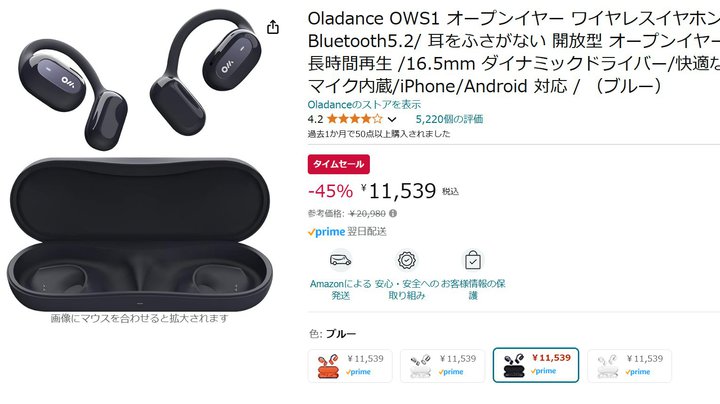Select the orange color variant

click(x=350, y=366)
